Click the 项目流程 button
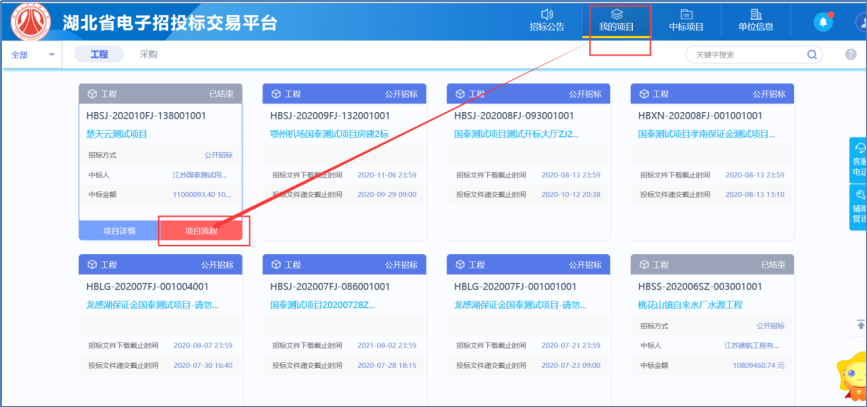 (x=203, y=230)
